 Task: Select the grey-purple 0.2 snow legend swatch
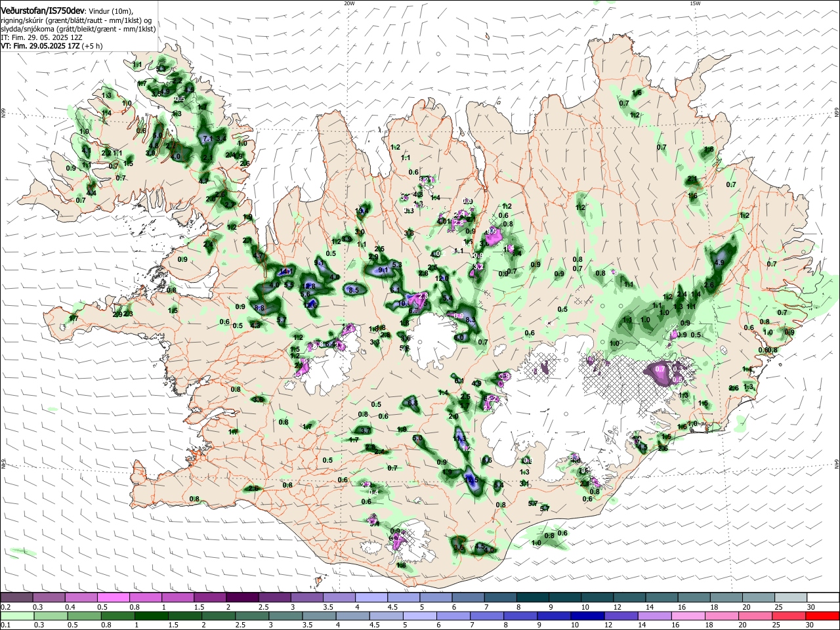[x=16, y=598]
